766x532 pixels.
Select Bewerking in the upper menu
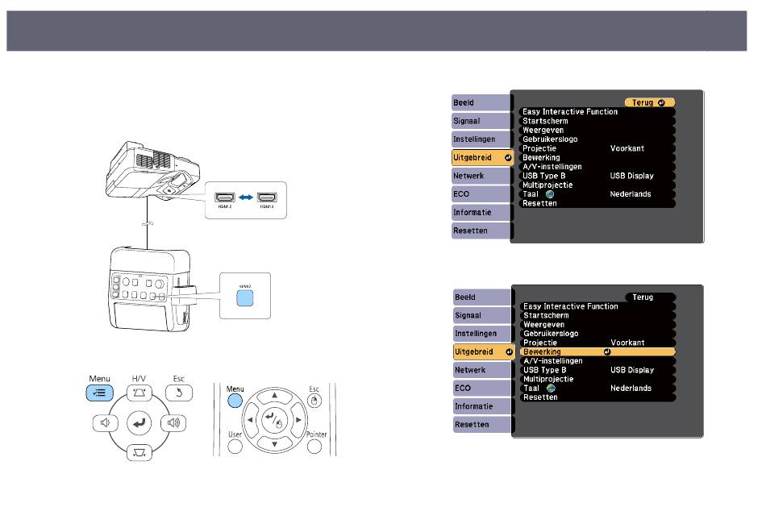[597, 157]
